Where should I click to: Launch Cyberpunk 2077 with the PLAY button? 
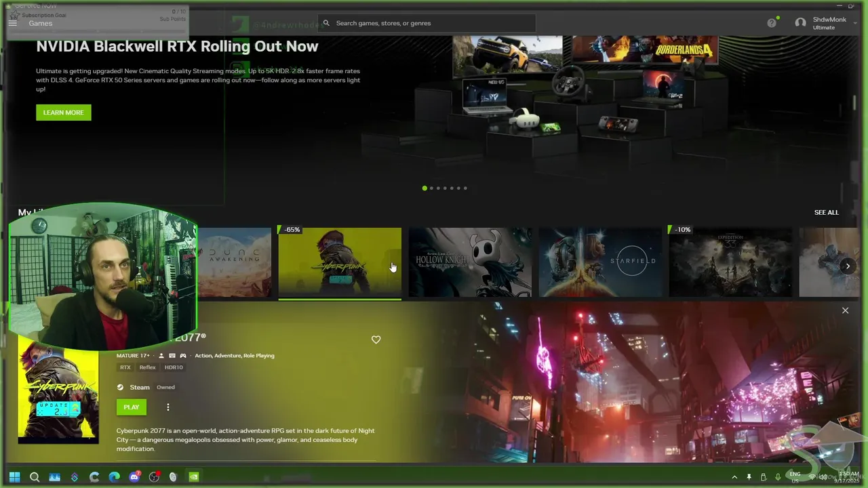[x=132, y=407]
